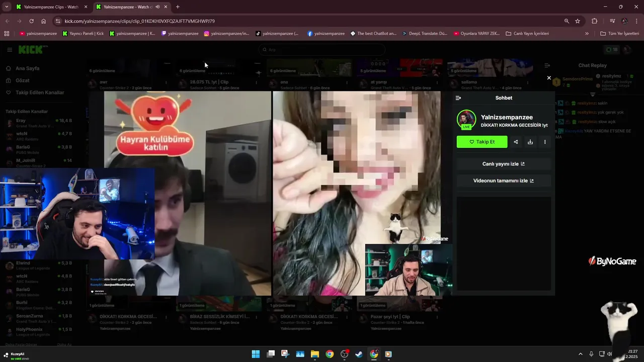View site information icon
The width and height of the screenshot is (644, 362).
click(58, 21)
